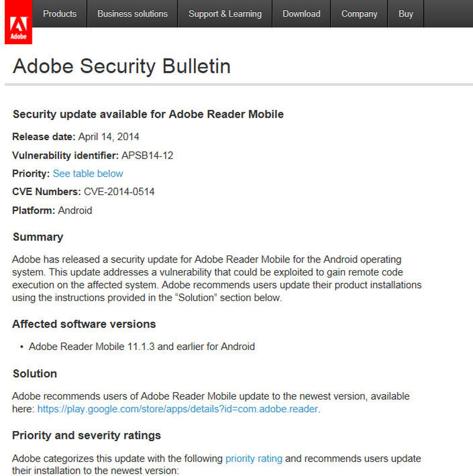Click the Affected software versions heading
473x476 pixels.
(84, 324)
